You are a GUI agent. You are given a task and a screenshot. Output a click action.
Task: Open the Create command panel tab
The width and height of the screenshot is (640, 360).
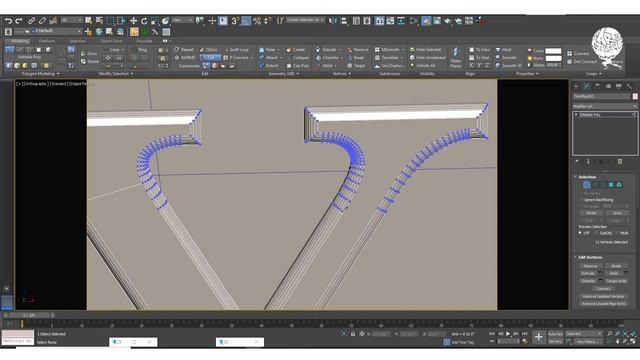576,86
